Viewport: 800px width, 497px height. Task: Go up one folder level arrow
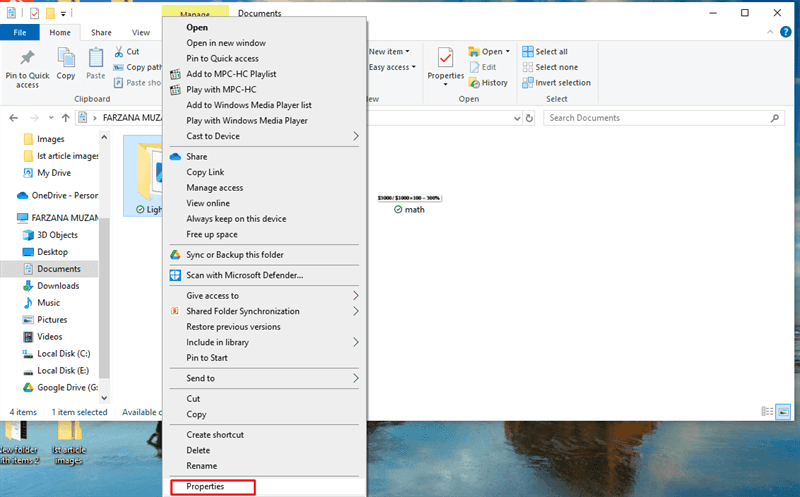tap(65, 118)
